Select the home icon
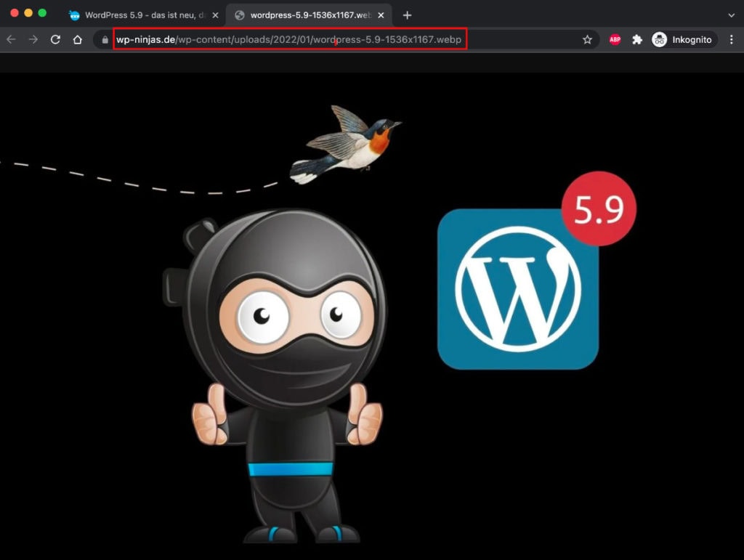This screenshot has height=560, width=744. (77, 40)
